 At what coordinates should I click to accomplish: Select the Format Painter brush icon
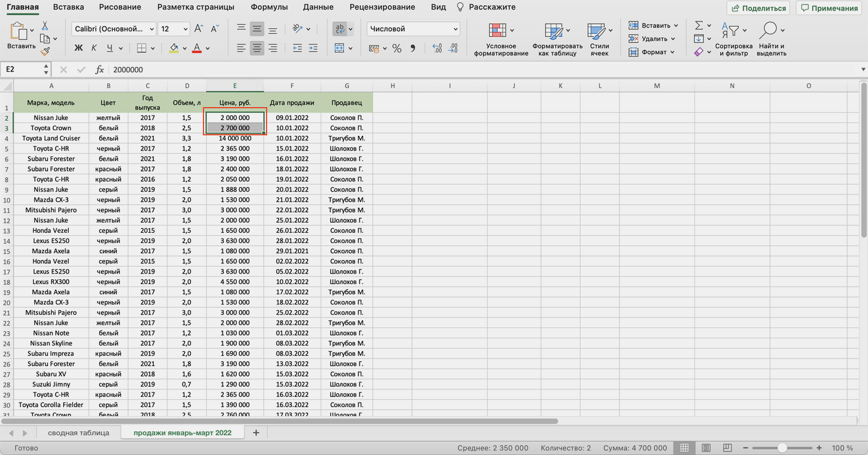45,51
